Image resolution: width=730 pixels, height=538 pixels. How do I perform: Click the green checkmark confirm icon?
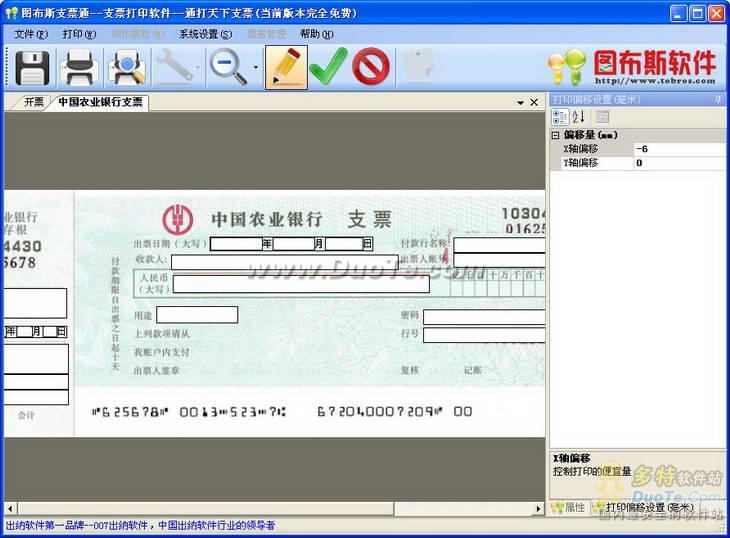[x=328, y=67]
